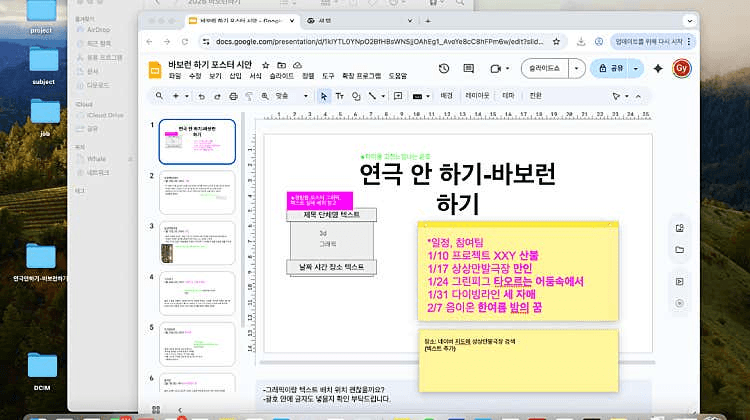
Task: Open the comments panel icon
Action: point(471,68)
